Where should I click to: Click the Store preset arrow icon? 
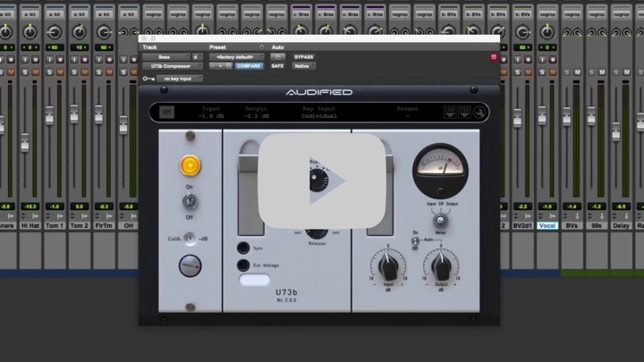coord(464,112)
